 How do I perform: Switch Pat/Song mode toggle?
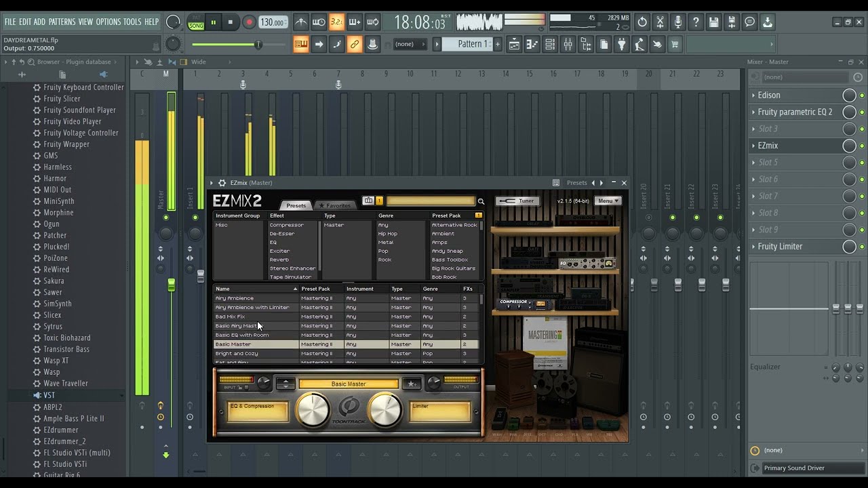click(196, 22)
